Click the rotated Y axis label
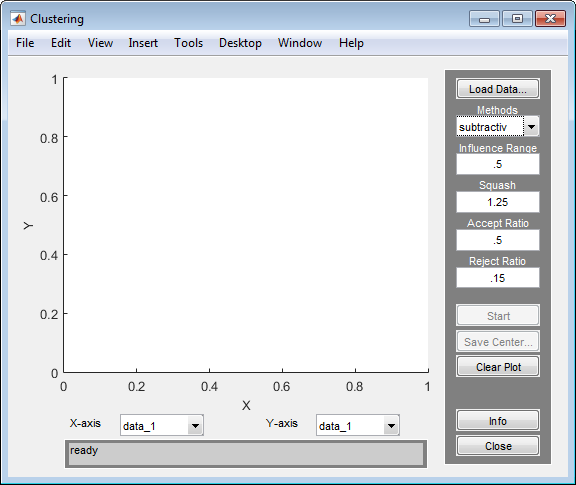576x485 pixels. [28, 225]
